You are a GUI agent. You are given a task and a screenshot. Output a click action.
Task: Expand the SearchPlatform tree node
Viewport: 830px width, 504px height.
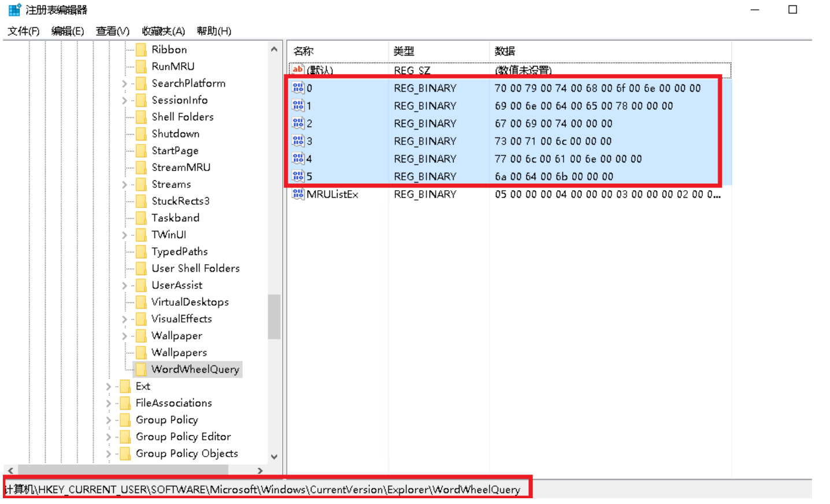click(124, 84)
